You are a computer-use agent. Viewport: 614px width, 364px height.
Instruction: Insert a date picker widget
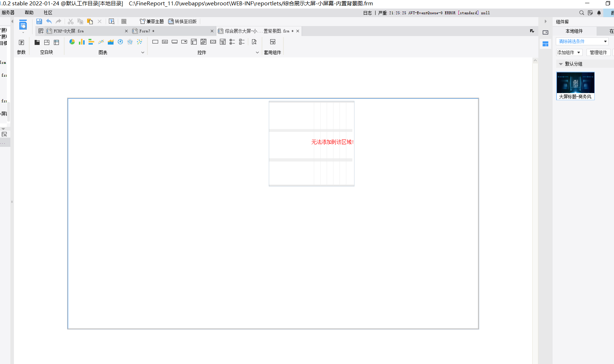pyautogui.click(x=203, y=42)
